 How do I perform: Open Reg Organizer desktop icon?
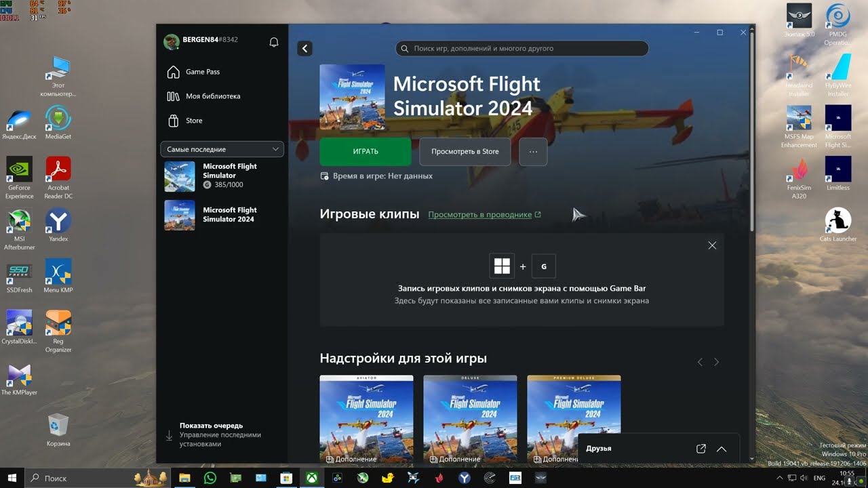coord(58,332)
